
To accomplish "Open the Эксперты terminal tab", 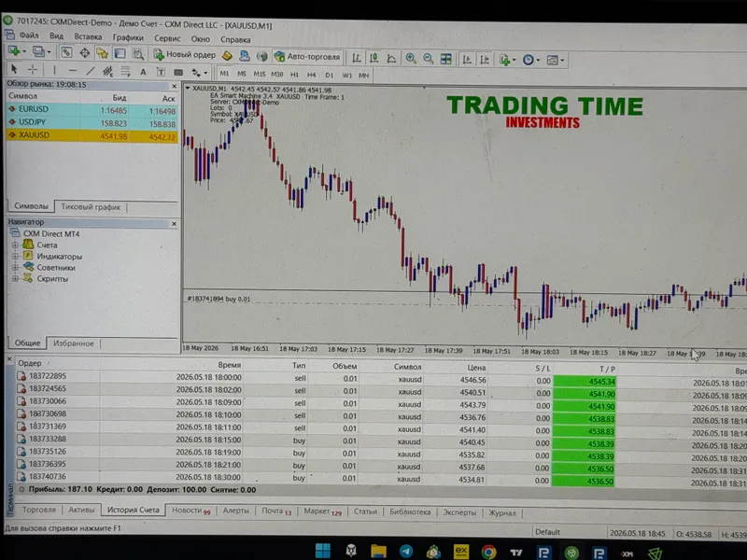I will coord(459,512).
